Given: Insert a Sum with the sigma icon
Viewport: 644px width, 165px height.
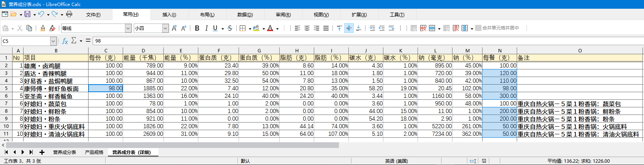Looking at the screenshot, I should click(74, 41).
